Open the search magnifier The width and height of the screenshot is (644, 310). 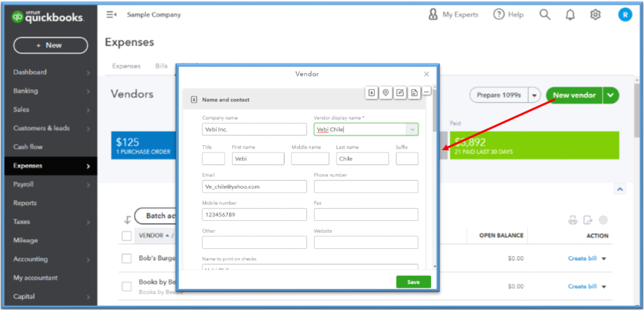point(544,15)
